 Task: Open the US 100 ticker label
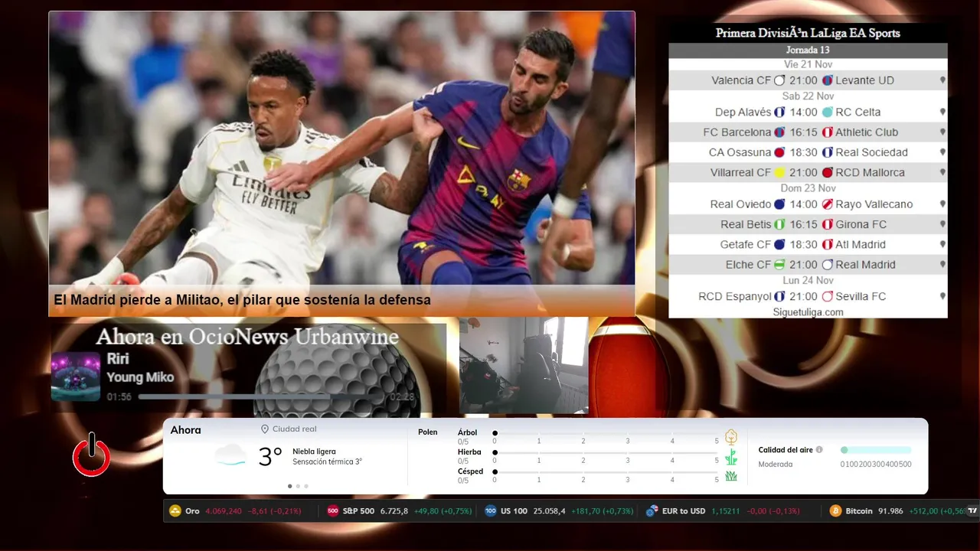(514, 510)
